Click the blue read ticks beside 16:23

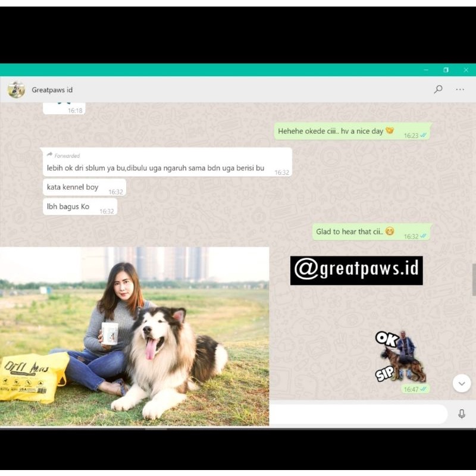pos(424,135)
